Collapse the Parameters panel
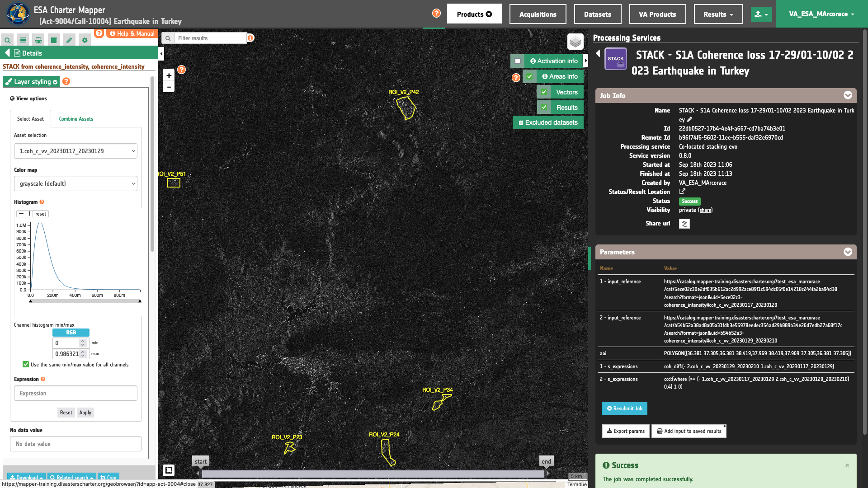This screenshot has width=868, height=488. click(x=848, y=252)
